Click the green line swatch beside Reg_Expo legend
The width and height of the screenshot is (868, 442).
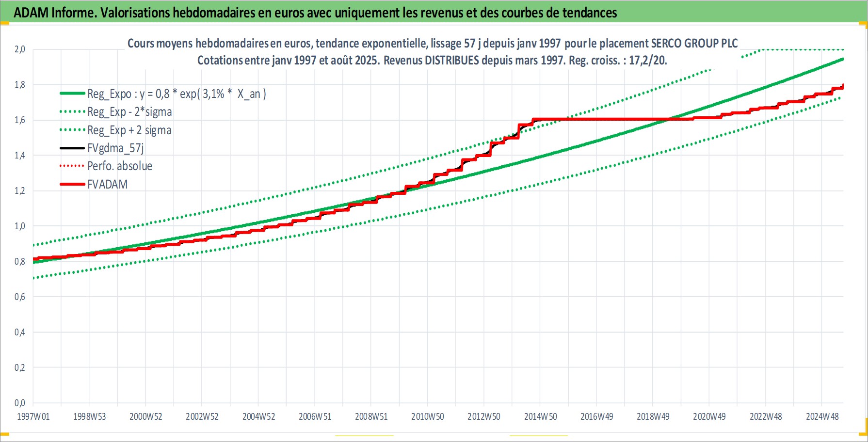click(x=72, y=93)
